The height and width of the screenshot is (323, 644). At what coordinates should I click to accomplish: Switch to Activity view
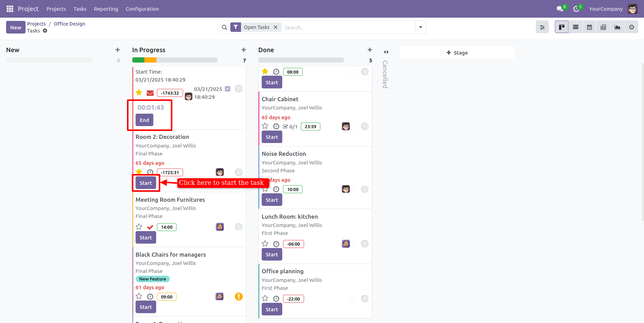click(x=632, y=27)
